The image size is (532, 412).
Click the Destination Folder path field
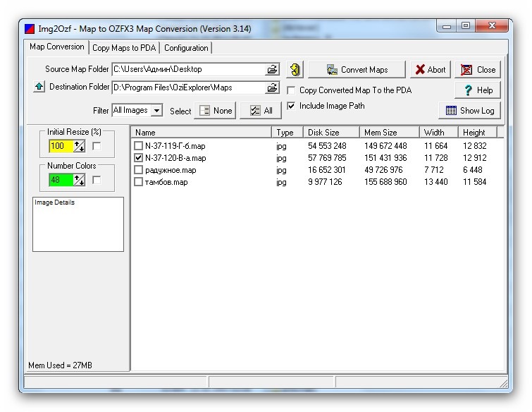click(x=188, y=87)
